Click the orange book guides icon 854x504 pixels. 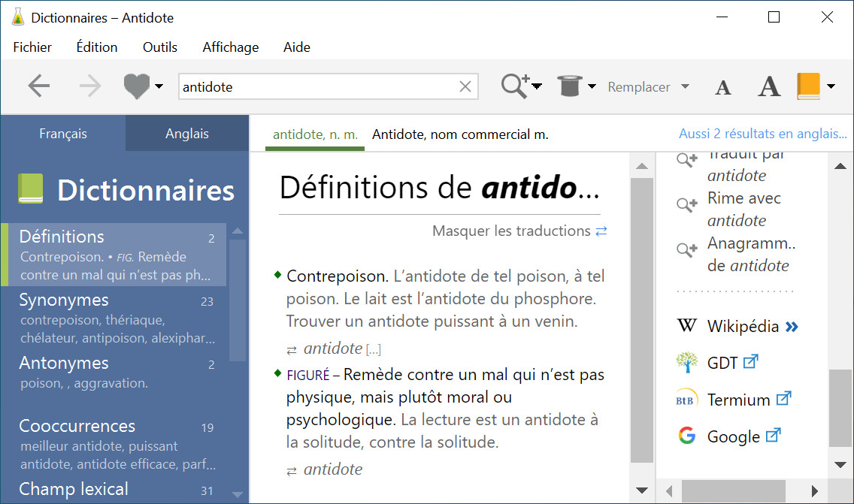(x=808, y=86)
